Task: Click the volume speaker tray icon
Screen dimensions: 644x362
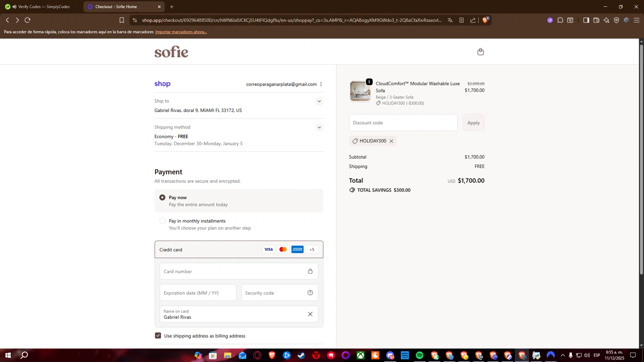Action: (587, 355)
